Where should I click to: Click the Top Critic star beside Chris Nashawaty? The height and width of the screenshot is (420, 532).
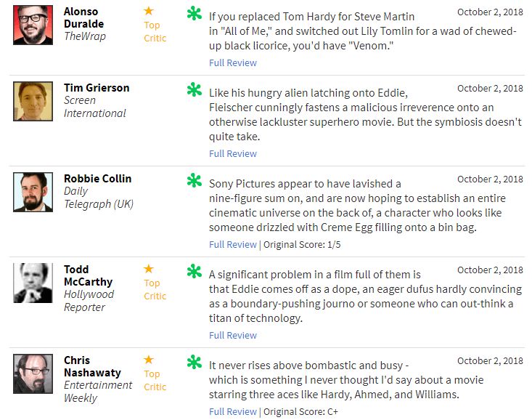(149, 360)
